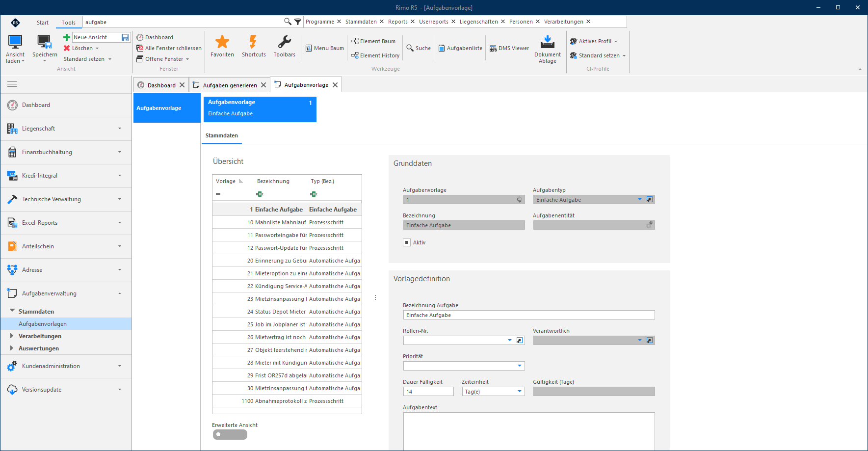The width and height of the screenshot is (868, 451).
Task: Click Alle Fenster schliessen
Action: (169, 48)
